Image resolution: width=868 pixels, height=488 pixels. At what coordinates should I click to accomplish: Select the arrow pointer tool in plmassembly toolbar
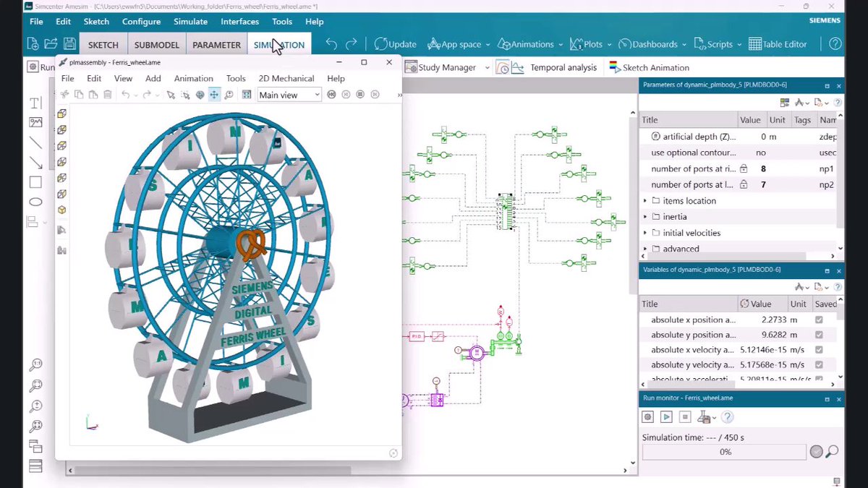tap(171, 95)
